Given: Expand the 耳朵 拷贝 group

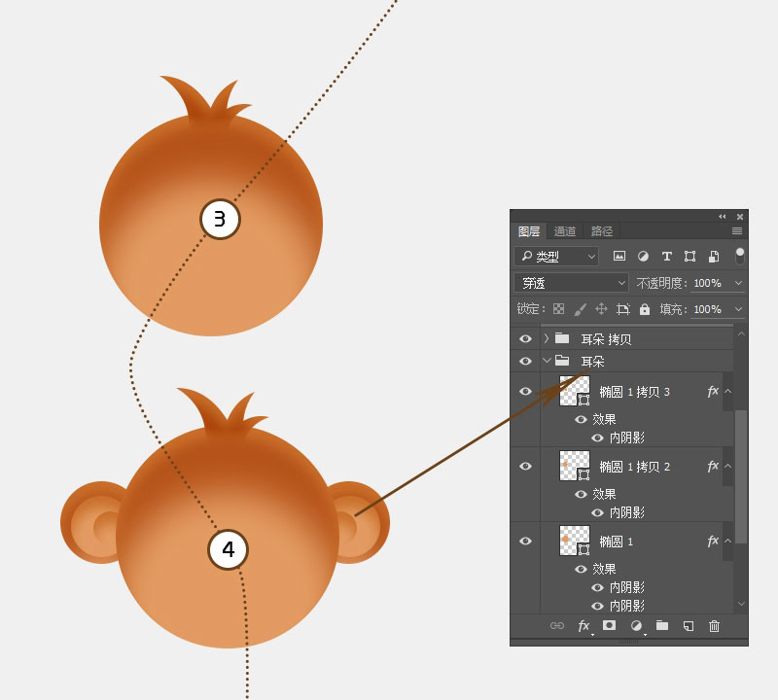Looking at the screenshot, I should [547, 338].
